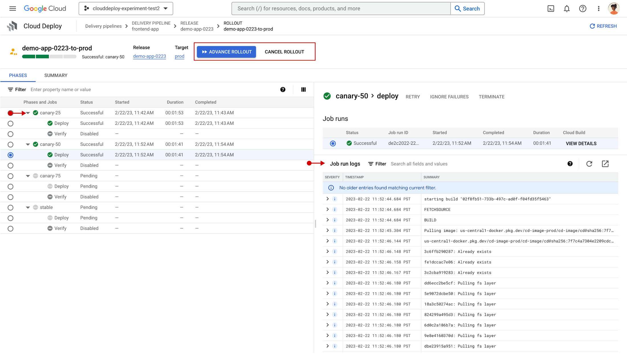The height and width of the screenshot is (364, 627).
Task: Click the IGNORE FAILURES option
Action: coord(449,97)
